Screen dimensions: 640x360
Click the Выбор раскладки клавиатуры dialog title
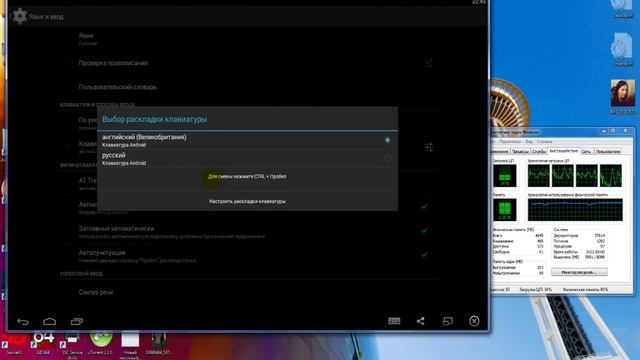pyautogui.click(x=154, y=119)
